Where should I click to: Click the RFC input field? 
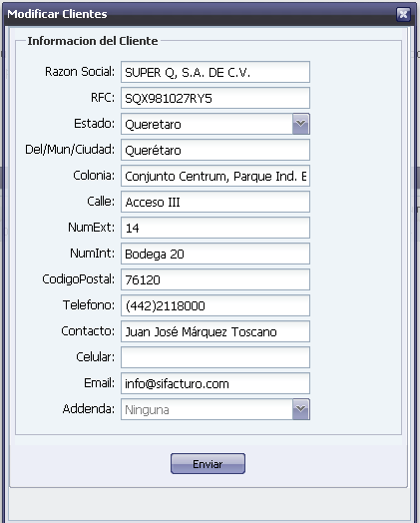pos(215,98)
